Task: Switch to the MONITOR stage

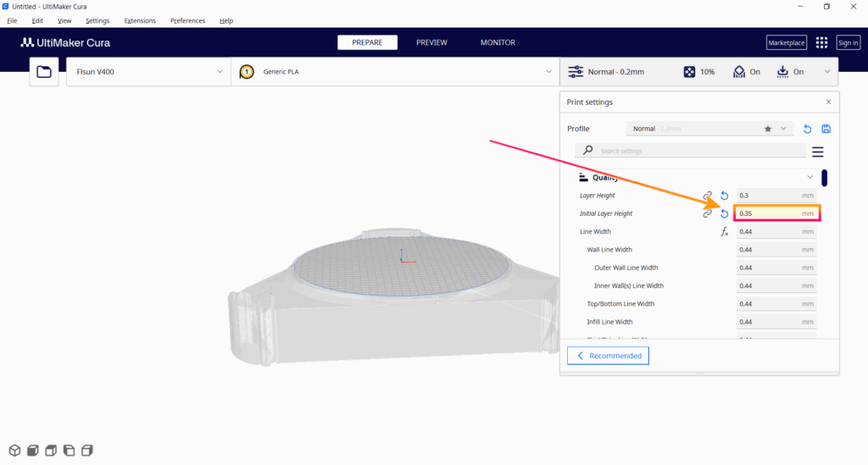Action: [x=498, y=42]
